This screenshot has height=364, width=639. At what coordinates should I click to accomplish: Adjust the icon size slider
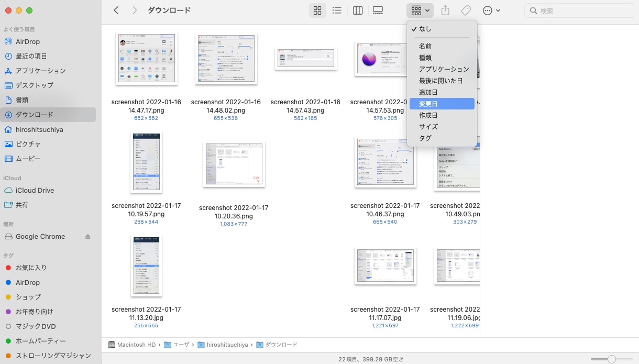click(611, 359)
